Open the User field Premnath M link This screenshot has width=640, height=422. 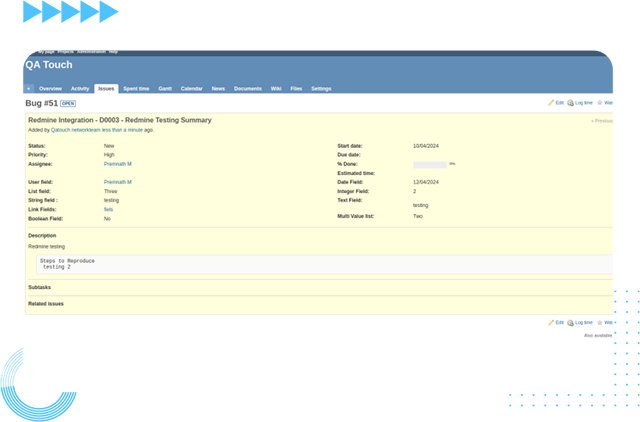click(x=118, y=182)
